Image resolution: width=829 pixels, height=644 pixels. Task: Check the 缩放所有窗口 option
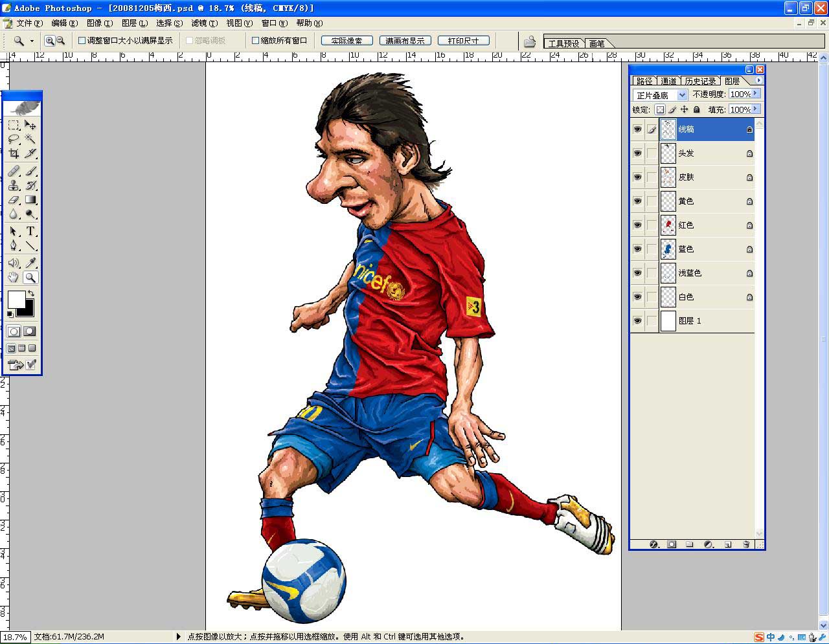pyautogui.click(x=255, y=40)
